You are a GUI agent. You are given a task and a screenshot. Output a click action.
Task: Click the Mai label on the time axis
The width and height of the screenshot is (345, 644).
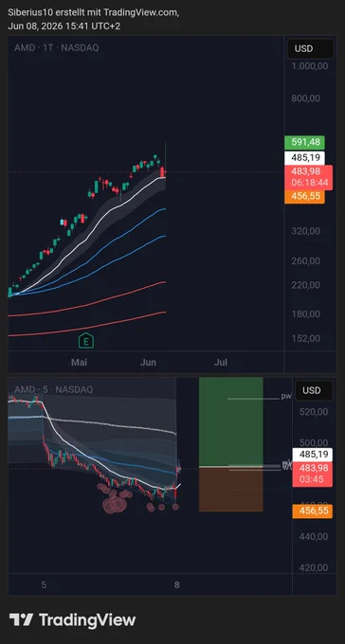coord(79,362)
